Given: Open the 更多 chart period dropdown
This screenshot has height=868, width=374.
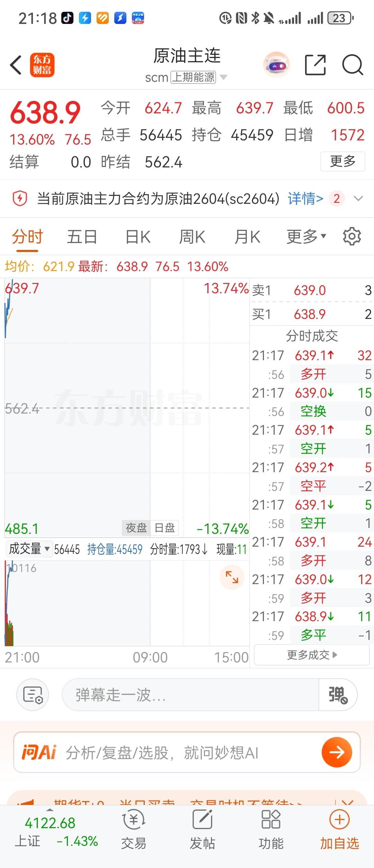Looking at the screenshot, I should tap(306, 237).
